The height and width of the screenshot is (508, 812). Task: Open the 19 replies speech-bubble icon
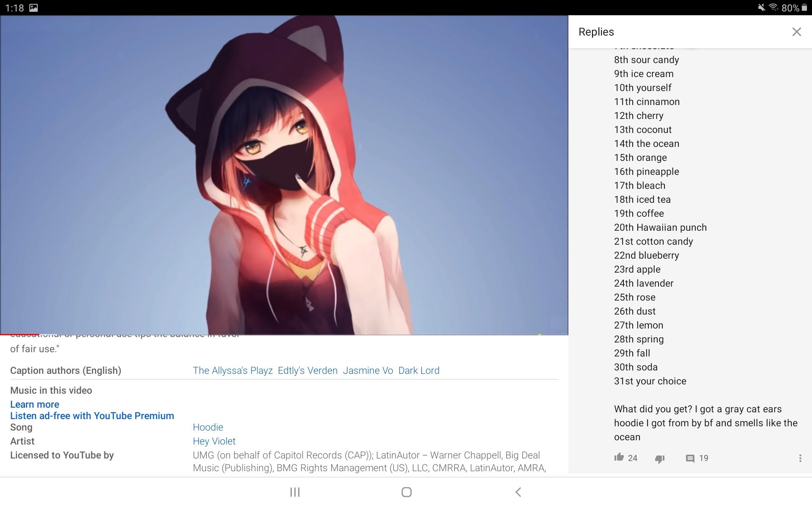(690, 458)
